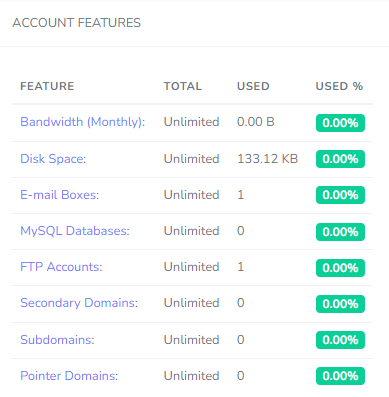Image resolution: width=389 pixels, height=397 pixels.
Task: Open the Disk Space link
Action: point(53,159)
